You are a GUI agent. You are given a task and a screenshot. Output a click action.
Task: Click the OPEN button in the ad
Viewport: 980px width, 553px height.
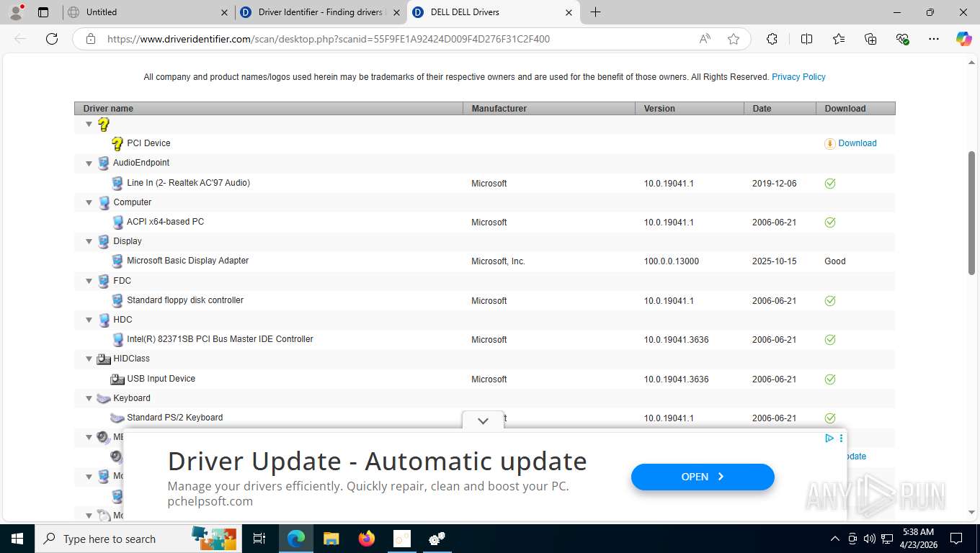coord(703,477)
